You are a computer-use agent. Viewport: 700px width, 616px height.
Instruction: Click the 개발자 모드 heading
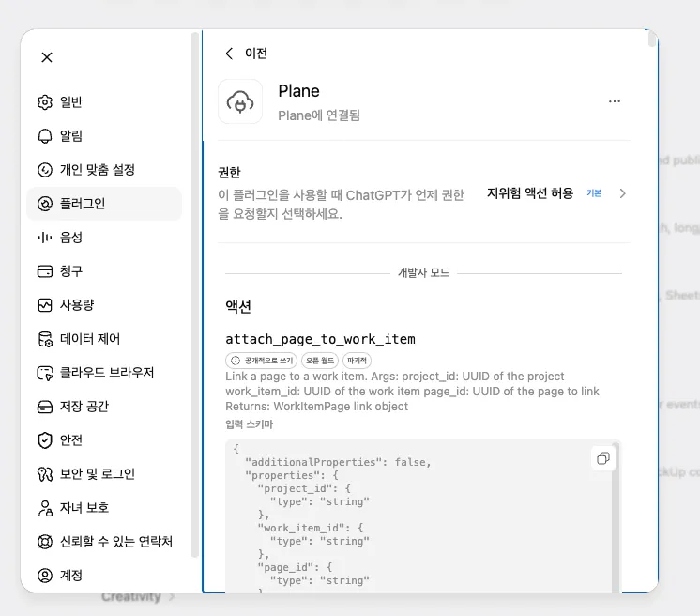pyautogui.click(x=423, y=273)
